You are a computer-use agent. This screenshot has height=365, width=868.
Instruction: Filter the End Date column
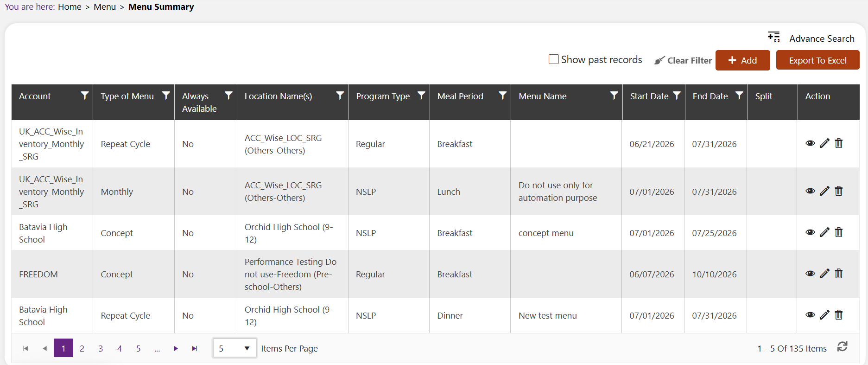(x=739, y=96)
